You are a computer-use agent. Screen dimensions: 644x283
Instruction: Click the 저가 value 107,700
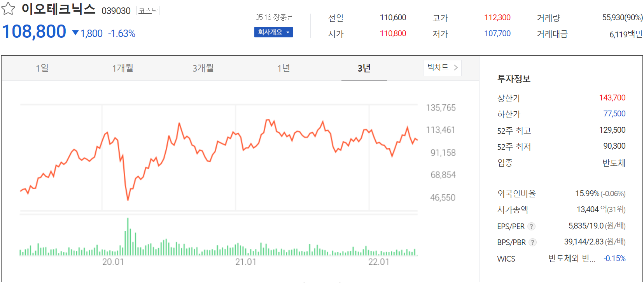497,33
